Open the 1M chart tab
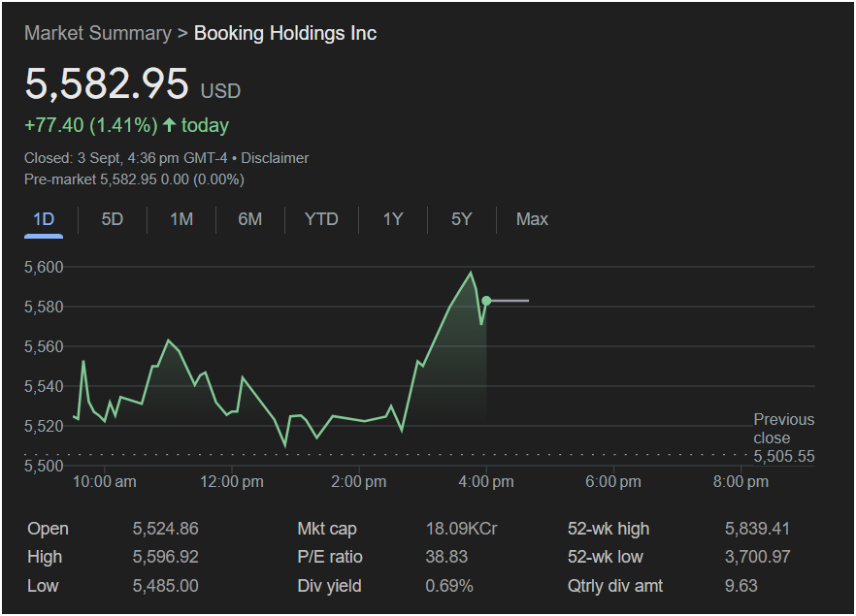The width and height of the screenshot is (856, 616). 181,219
